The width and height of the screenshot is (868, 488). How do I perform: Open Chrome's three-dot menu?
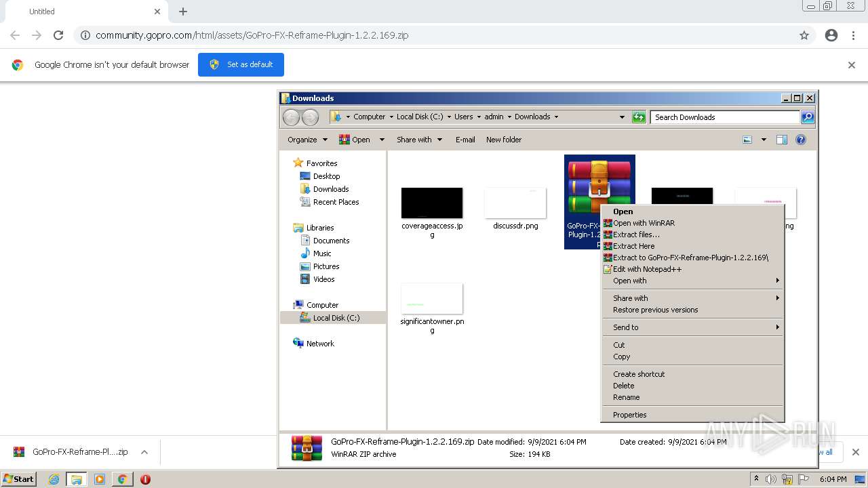pos(854,35)
